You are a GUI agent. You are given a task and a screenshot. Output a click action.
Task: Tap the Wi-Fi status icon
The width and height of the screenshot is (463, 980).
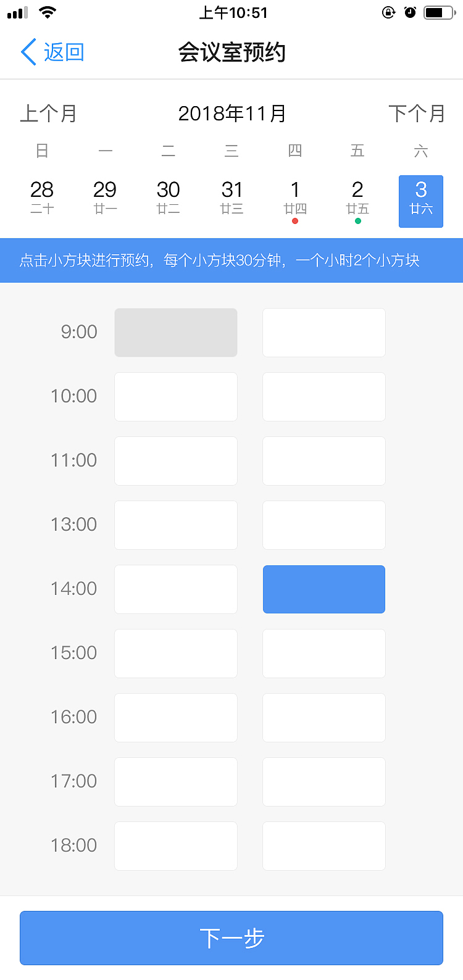click(x=47, y=12)
